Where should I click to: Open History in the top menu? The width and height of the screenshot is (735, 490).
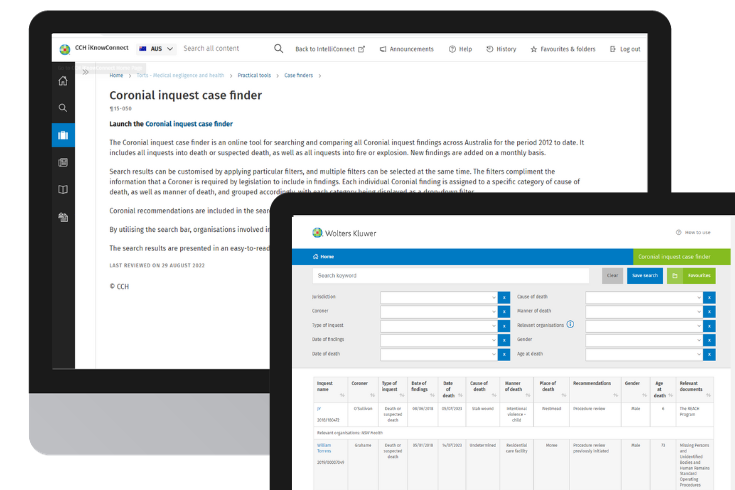coord(500,49)
